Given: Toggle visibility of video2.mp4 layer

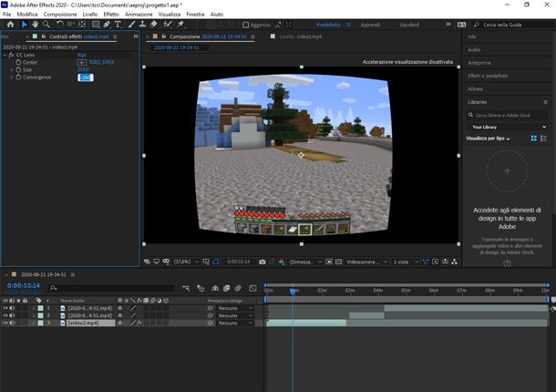Looking at the screenshot, I should click(5, 323).
